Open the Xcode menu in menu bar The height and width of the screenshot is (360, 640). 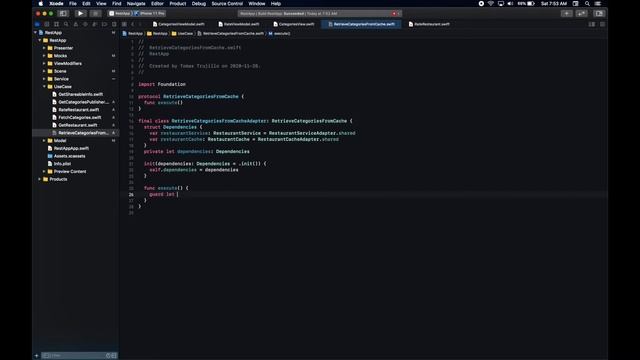(56, 4)
